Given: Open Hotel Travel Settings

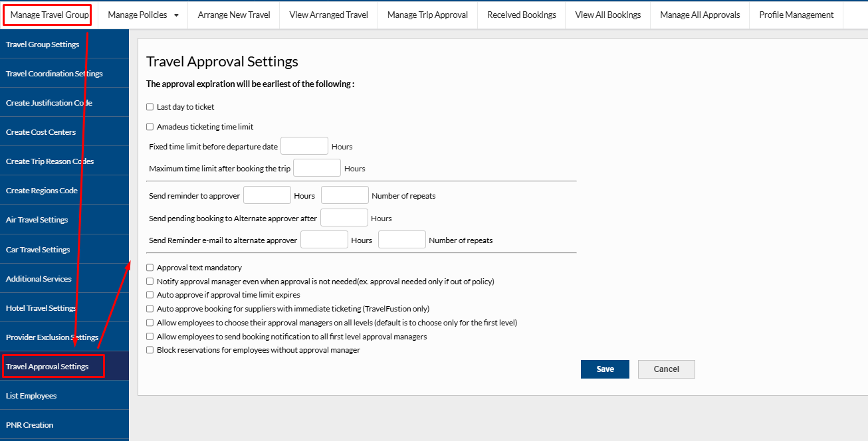Looking at the screenshot, I should coord(64,308).
